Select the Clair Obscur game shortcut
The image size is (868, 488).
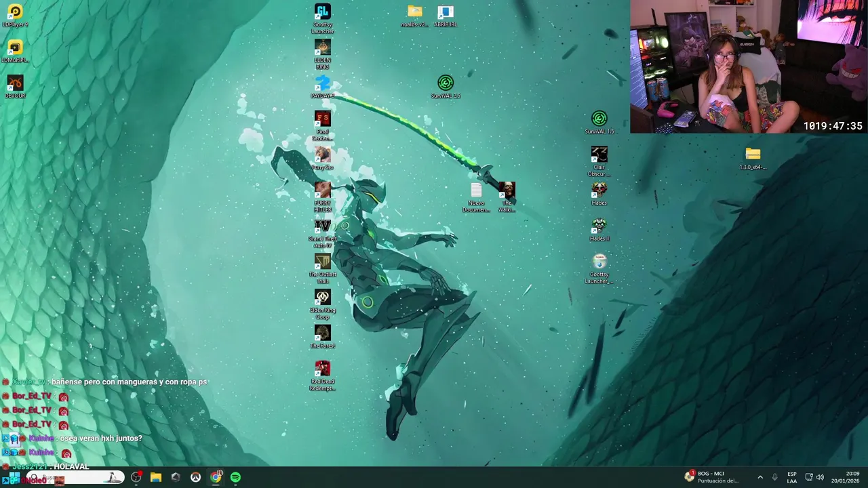click(x=599, y=163)
